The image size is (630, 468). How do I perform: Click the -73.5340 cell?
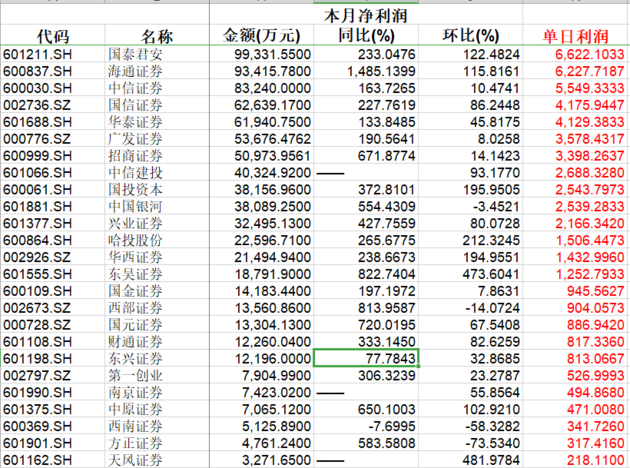point(470,442)
